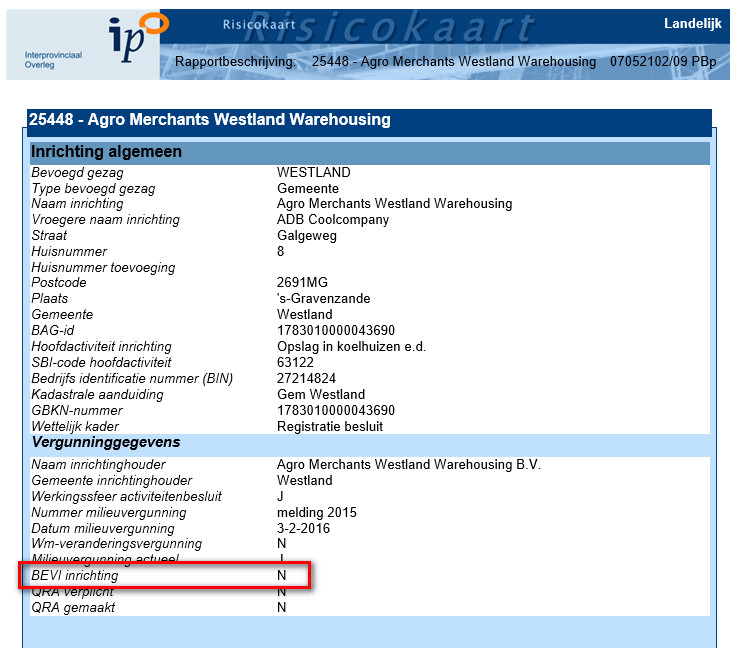Click the Gemeente inrichtinghouder label
This screenshot has height=648, width=747.
112,480
